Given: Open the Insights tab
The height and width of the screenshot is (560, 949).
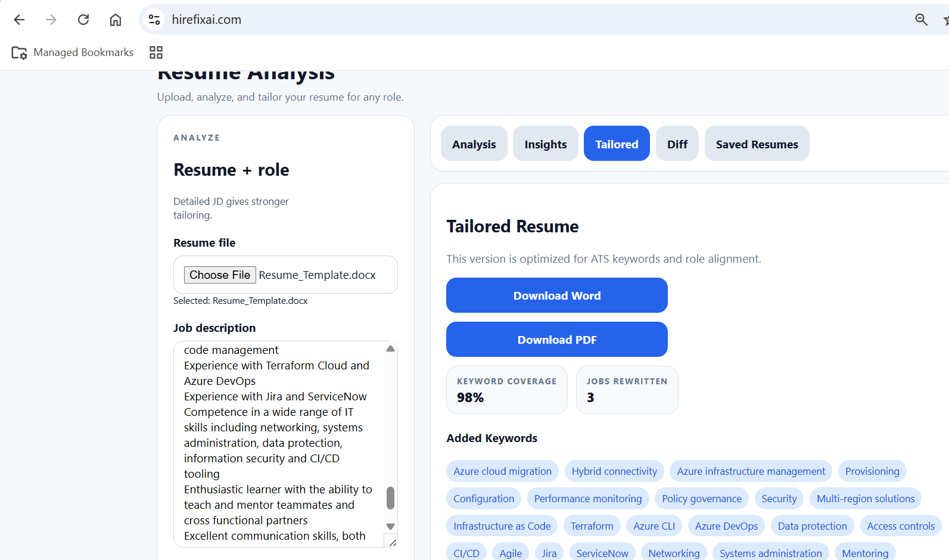Looking at the screenshot, I should click(x=545, y=144).
